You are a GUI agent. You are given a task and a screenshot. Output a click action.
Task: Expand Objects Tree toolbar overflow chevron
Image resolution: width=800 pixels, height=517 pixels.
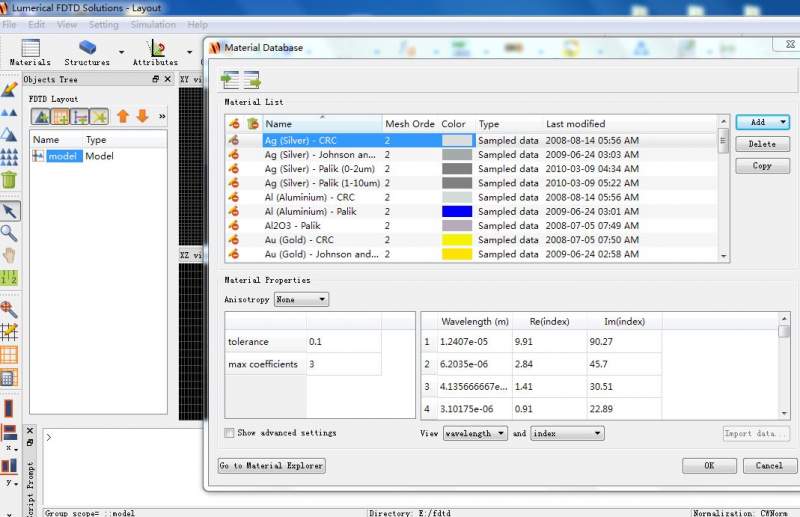point(162,116)
